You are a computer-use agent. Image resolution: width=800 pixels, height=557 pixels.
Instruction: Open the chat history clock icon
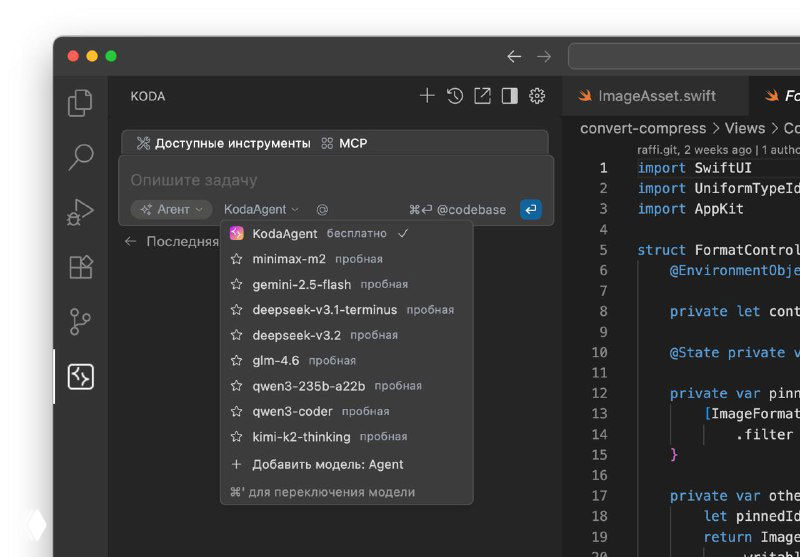tap(455, 96)
